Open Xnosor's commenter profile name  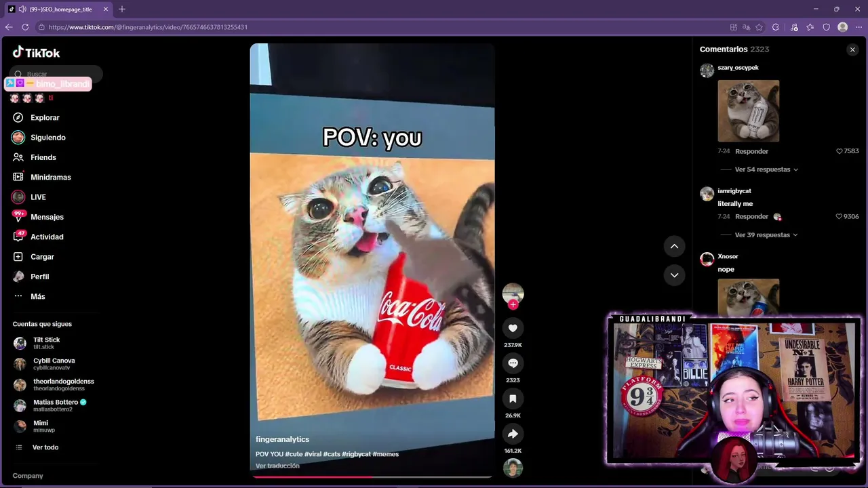pyautogui.click(x=728, y=256)
